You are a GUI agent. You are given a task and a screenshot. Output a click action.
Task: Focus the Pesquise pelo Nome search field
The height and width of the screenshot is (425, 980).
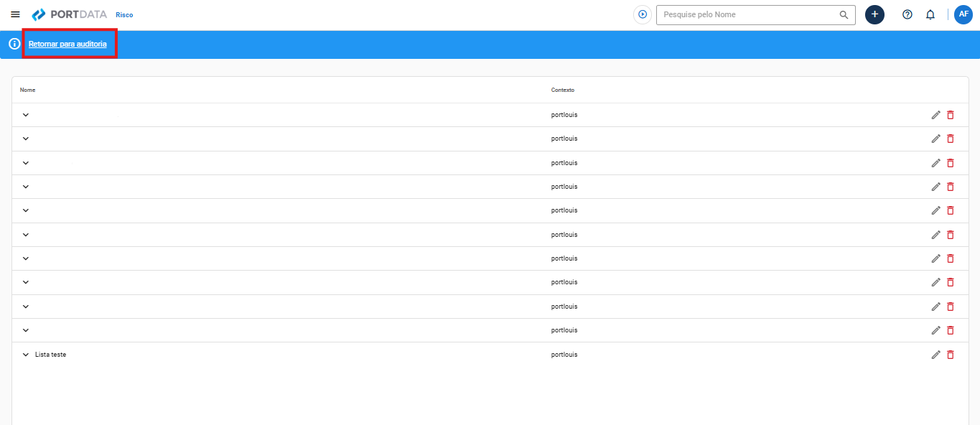pyautogui.click(x=747, y=14)
